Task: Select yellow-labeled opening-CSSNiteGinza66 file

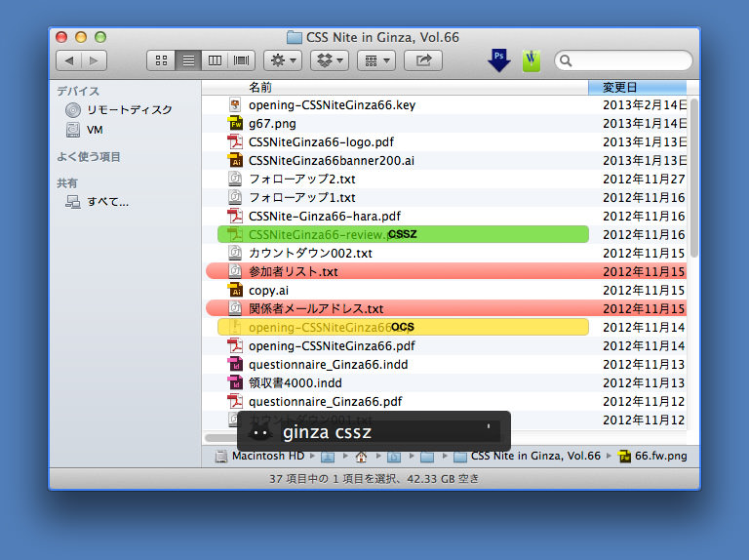Action: (403, 327)
